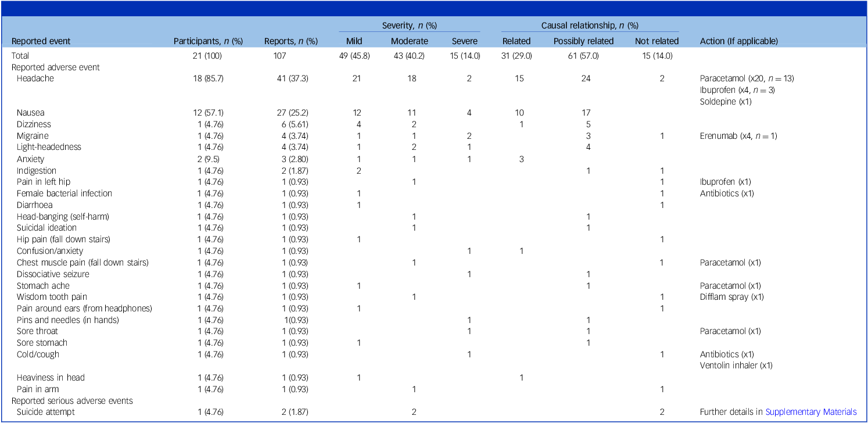Click the 'Suicidal ideation' row label
The image size is (868, 423).
46,228
